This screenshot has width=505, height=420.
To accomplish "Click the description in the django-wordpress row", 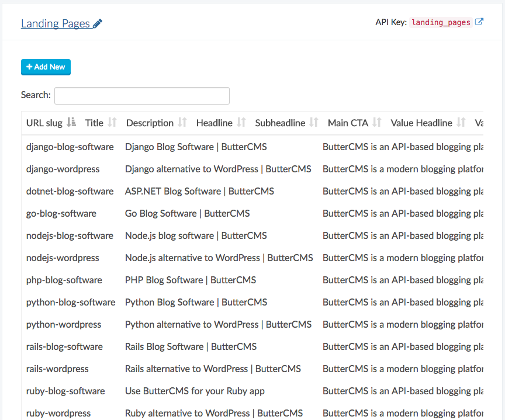I will 403,169.
